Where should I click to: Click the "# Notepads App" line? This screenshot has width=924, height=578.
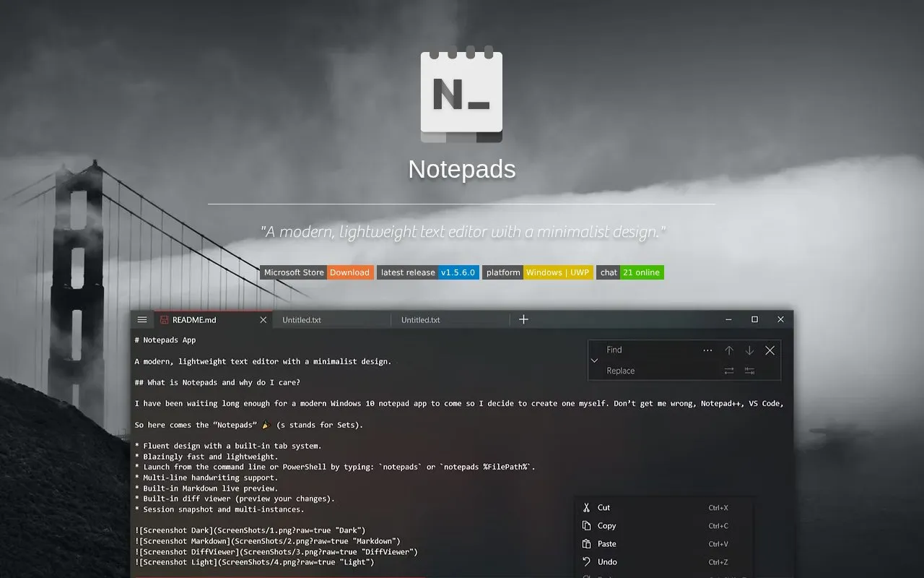coord(165,340)
